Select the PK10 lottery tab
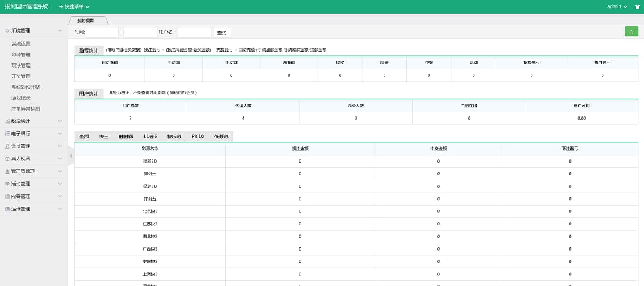Viewport: 644px width, 286px height. (197, 137)
